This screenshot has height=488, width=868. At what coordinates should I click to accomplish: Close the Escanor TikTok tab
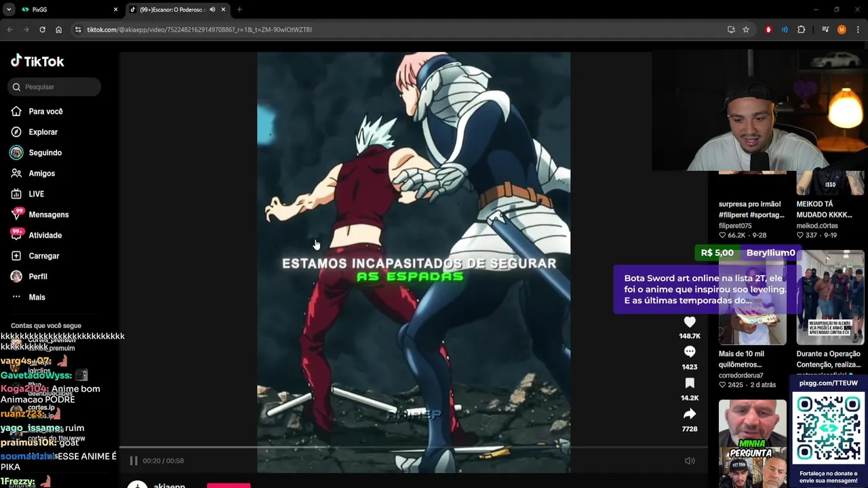point(223,9)
